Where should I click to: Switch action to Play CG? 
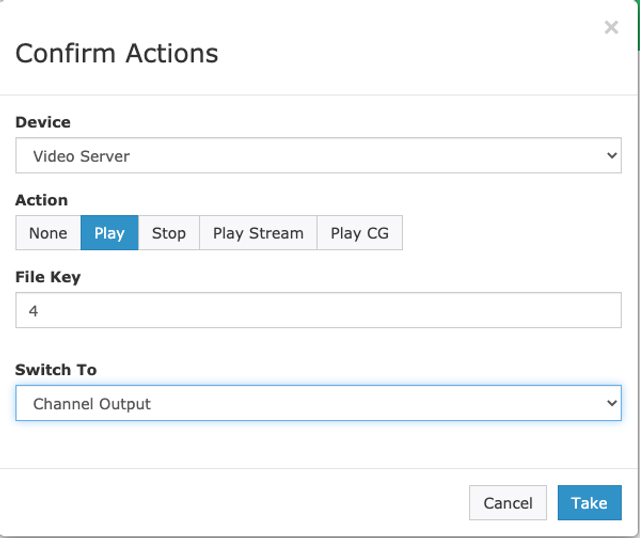[x=360, y=233]
